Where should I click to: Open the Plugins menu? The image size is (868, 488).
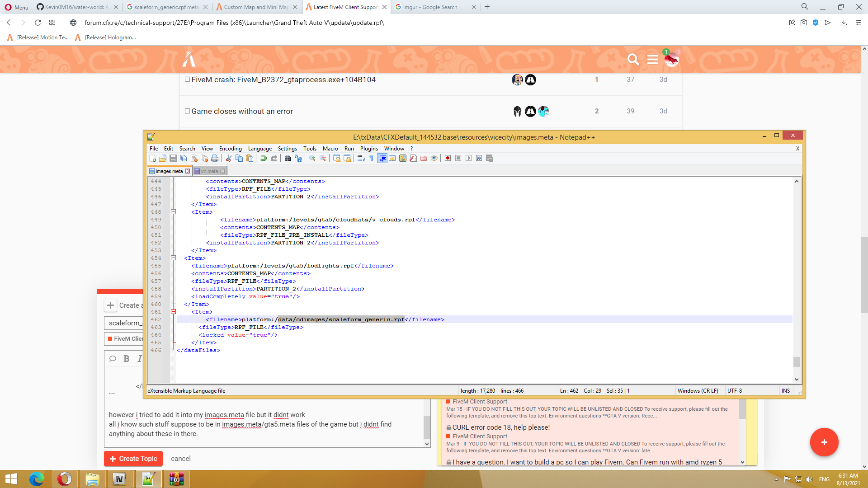[369, 149]
